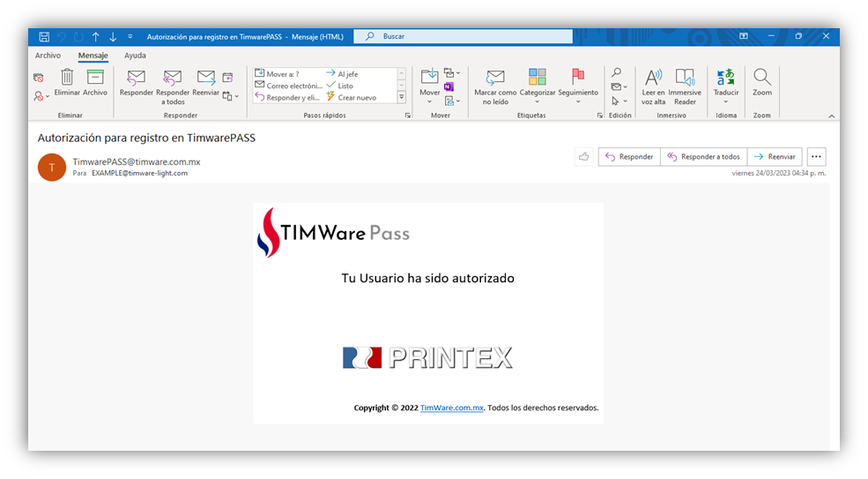
Task: Open the TimWare.com.mx link
Action: click(452, 408)
